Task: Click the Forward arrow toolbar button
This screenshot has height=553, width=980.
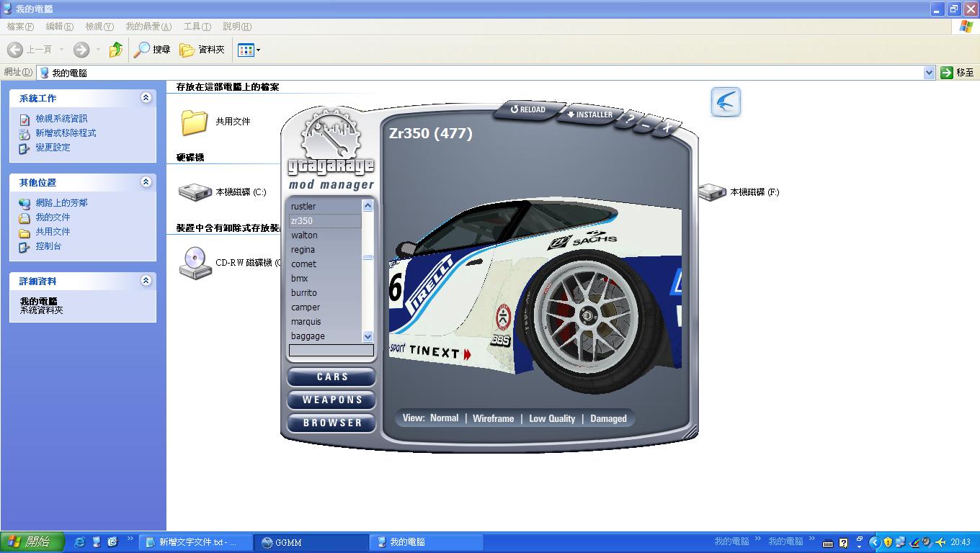Action: tap(81, 50)
